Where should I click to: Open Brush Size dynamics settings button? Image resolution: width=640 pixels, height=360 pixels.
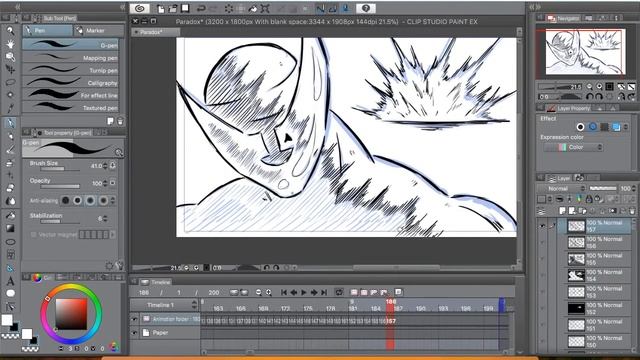(113, 166)
